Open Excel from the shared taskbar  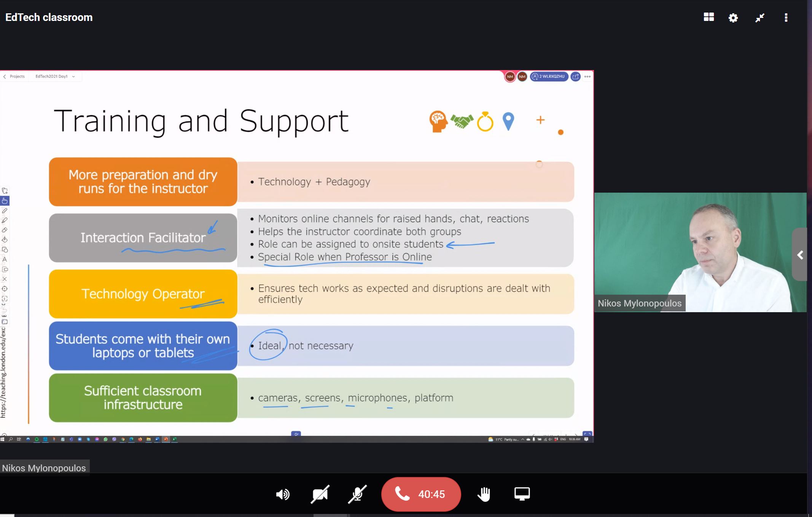coord(175,439)
